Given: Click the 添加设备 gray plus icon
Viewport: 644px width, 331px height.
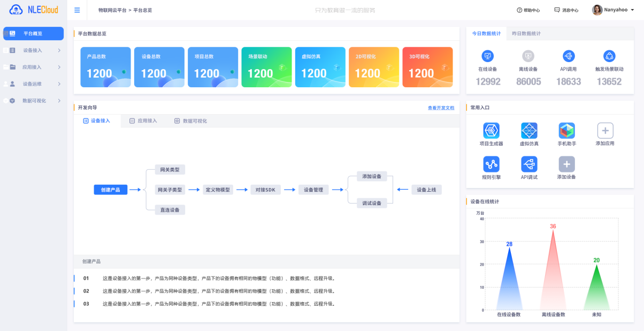Looking at the screenshot, I should 566,164.
